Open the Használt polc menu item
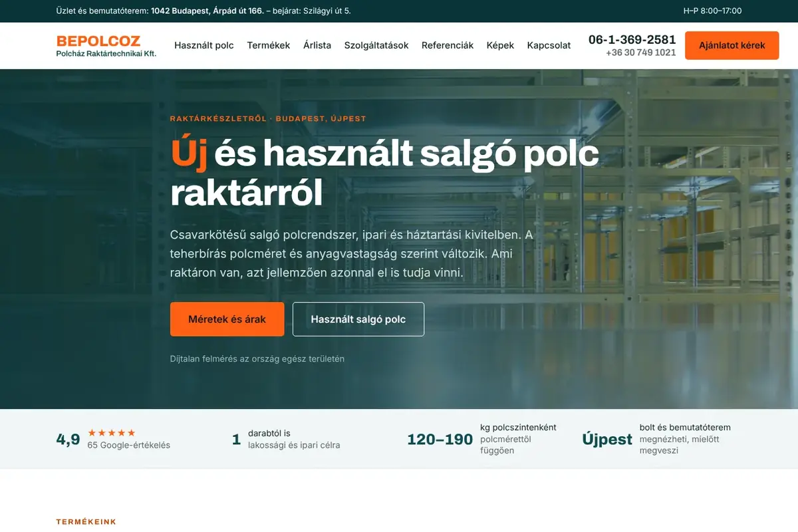This screenshot has height=532, width=798. pyautogui.click(x=204, y=45)
